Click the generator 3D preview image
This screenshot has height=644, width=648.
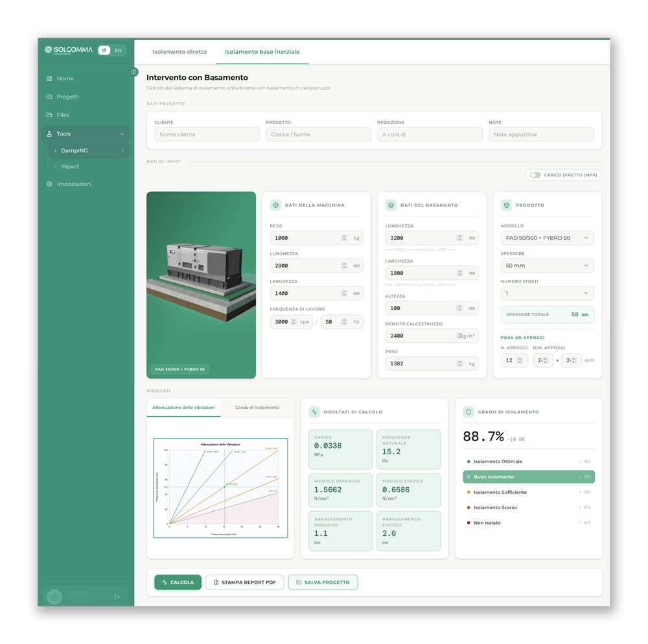coord(202,285)
